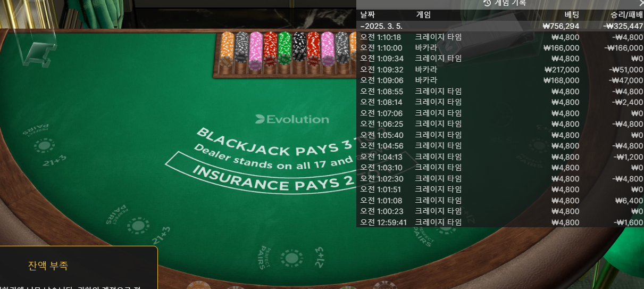The height and width of the screenshot is (289, 644).
Task: Open the 오전 1:01:08 크레이지 타임 record
Action: (x=500, y=200)
